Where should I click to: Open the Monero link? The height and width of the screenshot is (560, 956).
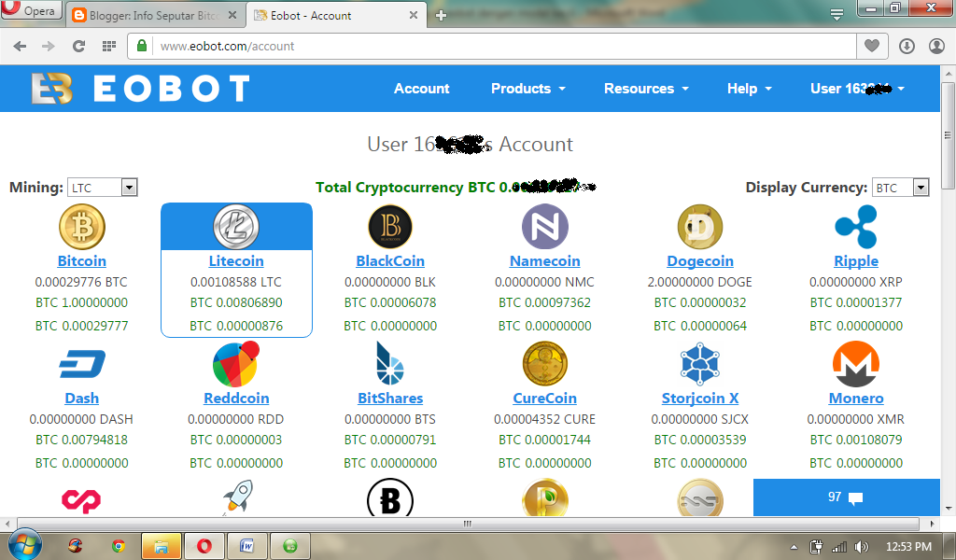coord(856,398)
